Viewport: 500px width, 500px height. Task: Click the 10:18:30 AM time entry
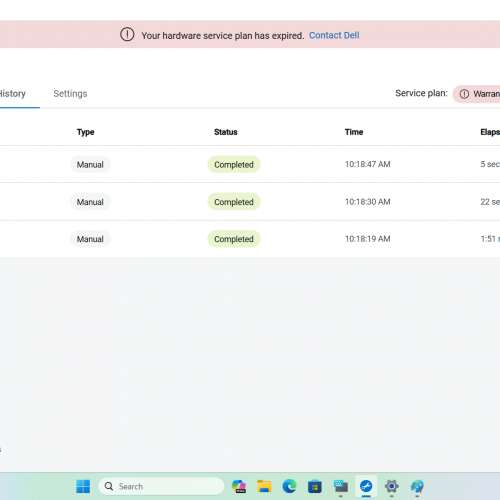coord(367,202)
